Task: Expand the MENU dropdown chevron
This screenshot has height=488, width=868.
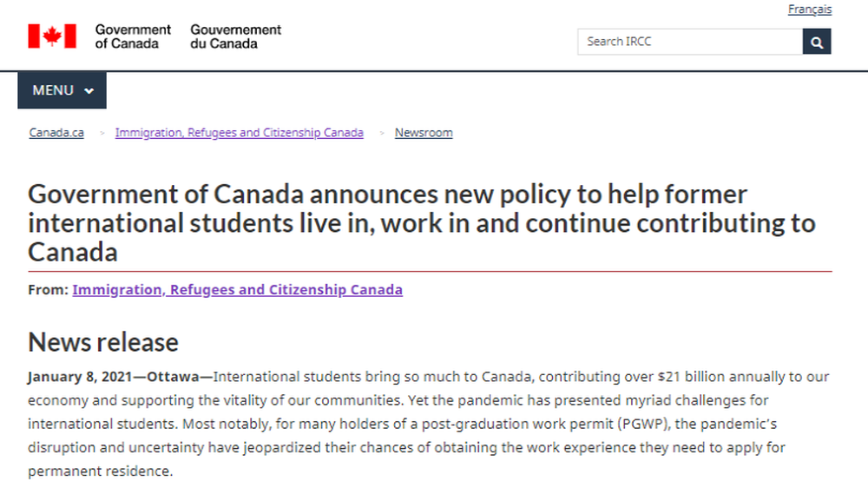Action: [x=89, y=91]
